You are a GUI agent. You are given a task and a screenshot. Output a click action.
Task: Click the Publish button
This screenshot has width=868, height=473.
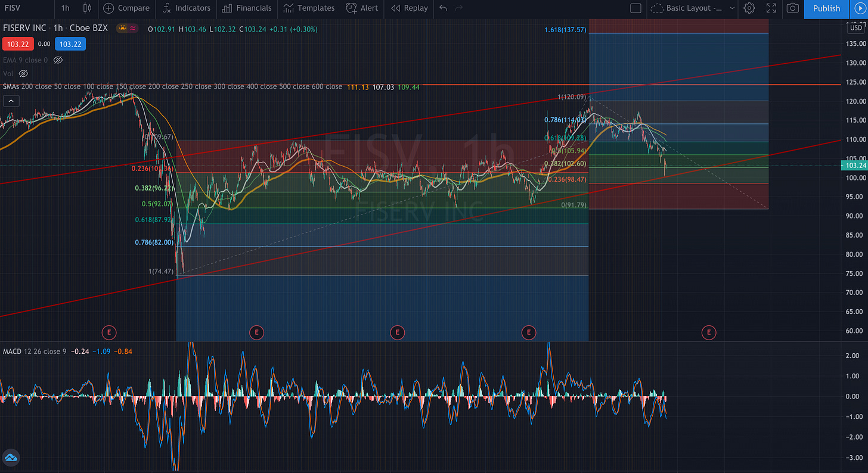[x=826, y=8]
